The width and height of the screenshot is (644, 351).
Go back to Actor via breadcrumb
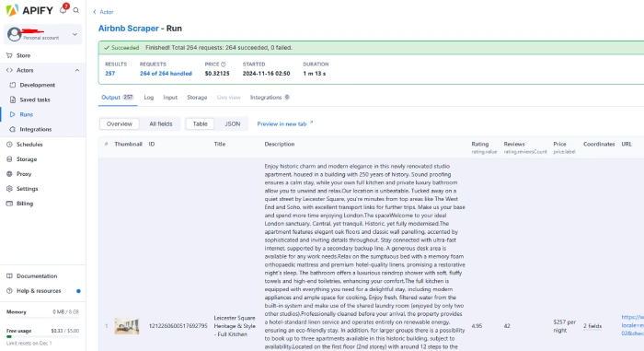click(x=103, y=12)
